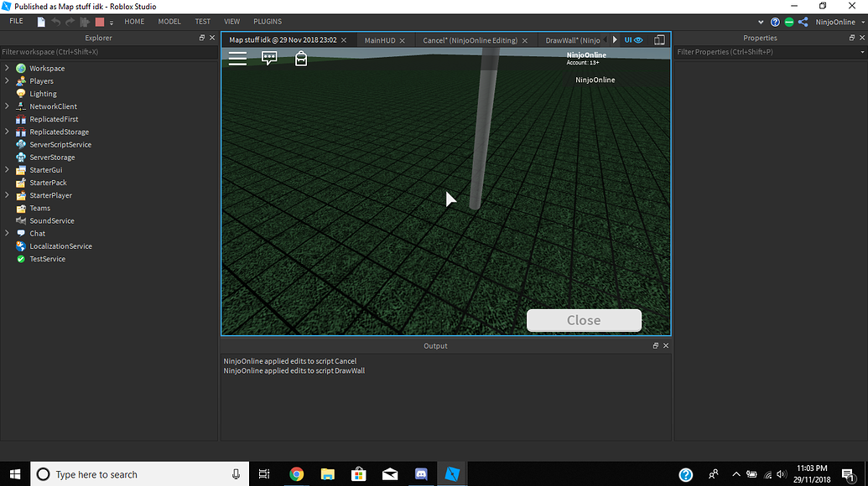
Task: Open the Windows notification center
Action: pos(848,474)
